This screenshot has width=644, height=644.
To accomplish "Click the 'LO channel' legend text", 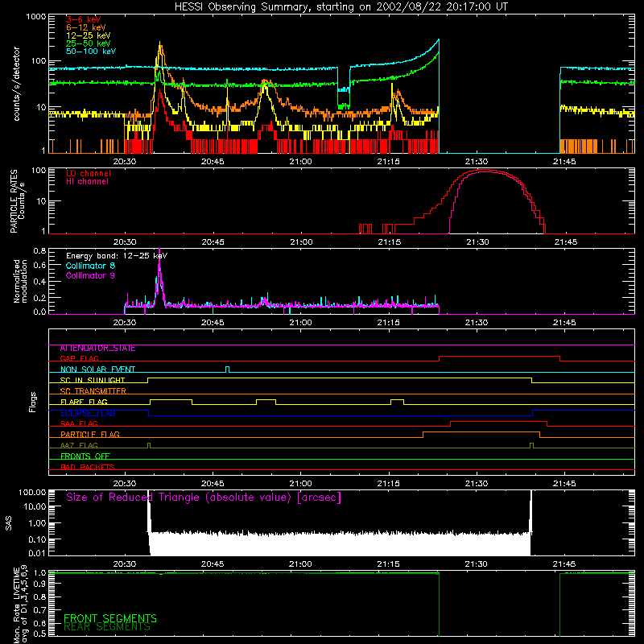I will 89,173.
